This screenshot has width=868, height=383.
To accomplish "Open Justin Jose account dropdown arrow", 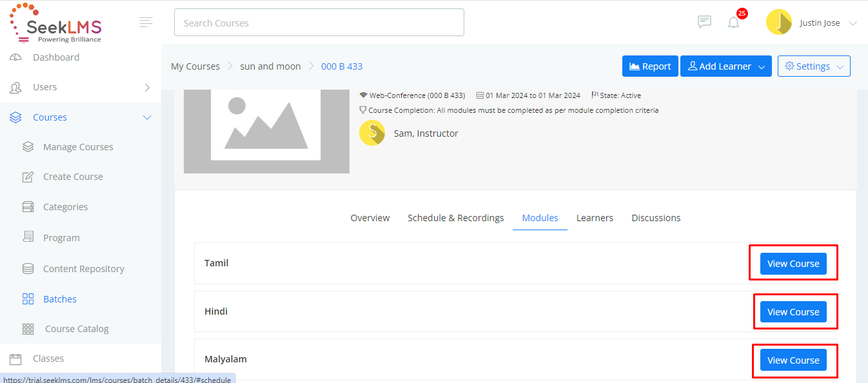I will [x=853, y=23].
